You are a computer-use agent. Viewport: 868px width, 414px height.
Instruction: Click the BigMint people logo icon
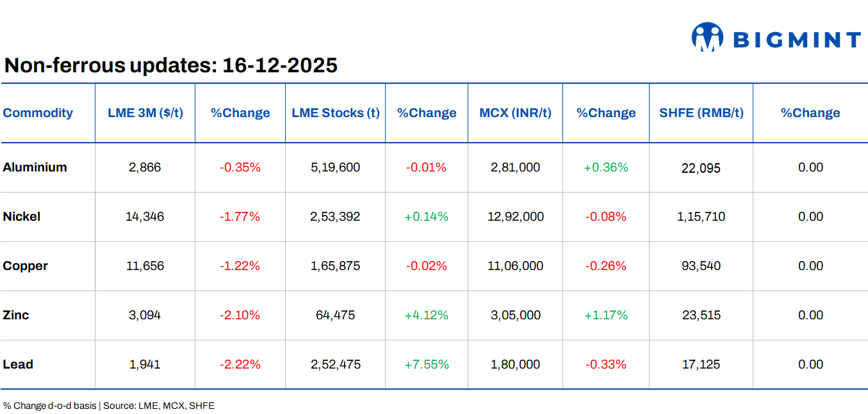coord(707,37)
